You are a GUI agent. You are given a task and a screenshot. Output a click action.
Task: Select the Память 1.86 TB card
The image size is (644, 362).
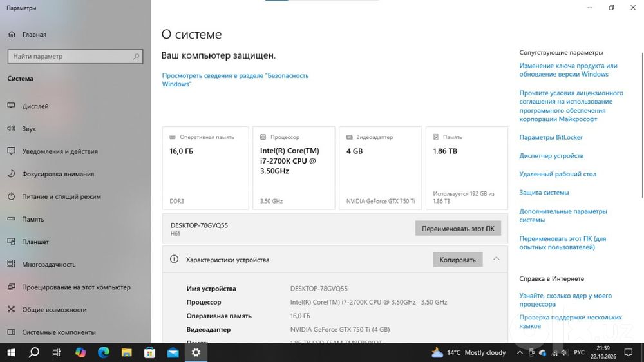click(466, 168)
